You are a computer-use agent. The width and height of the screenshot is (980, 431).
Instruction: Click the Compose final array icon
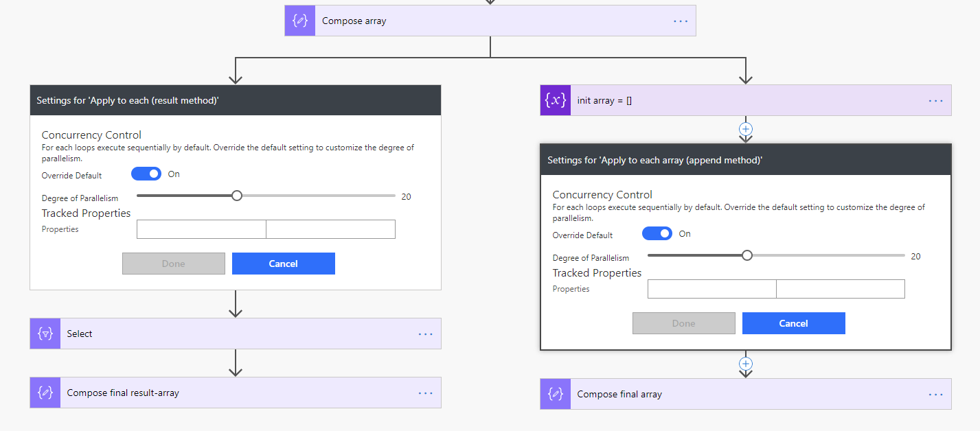point(556,394)
